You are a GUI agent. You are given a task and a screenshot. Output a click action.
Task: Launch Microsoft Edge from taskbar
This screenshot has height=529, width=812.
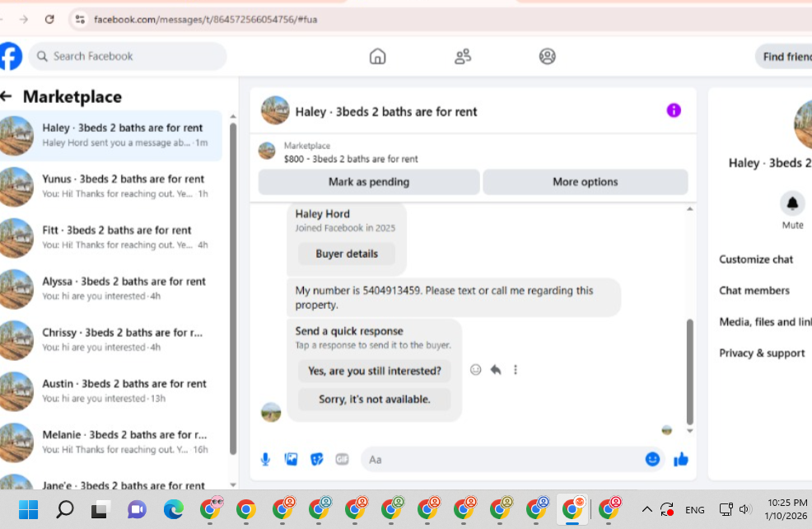click(174, 510)
